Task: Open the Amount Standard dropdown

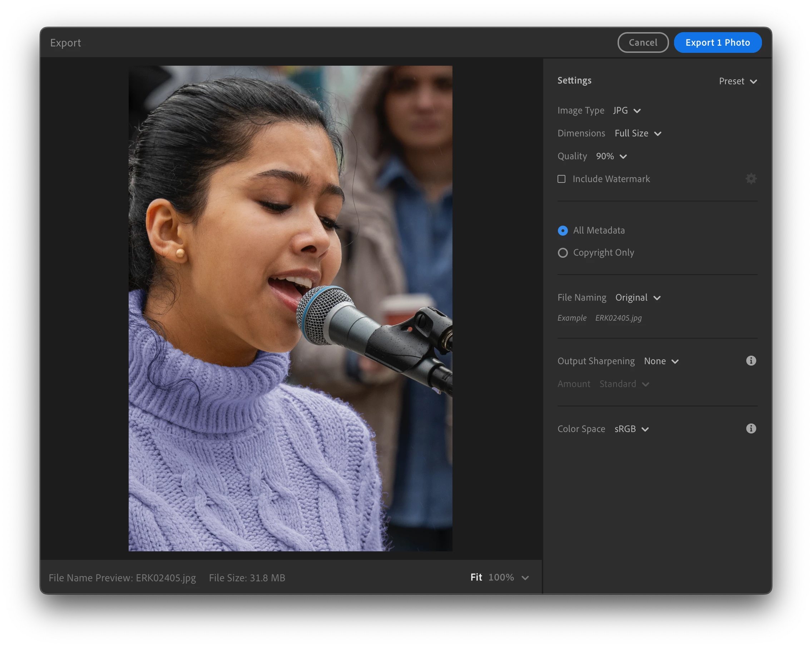Action: click(x=624, y=384)
